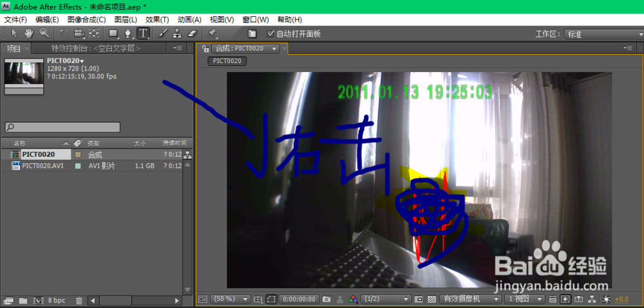This screenshot has height=308, width=644.
Task: Open the 动画(A) menu
Action: click(x=189, y=20)
